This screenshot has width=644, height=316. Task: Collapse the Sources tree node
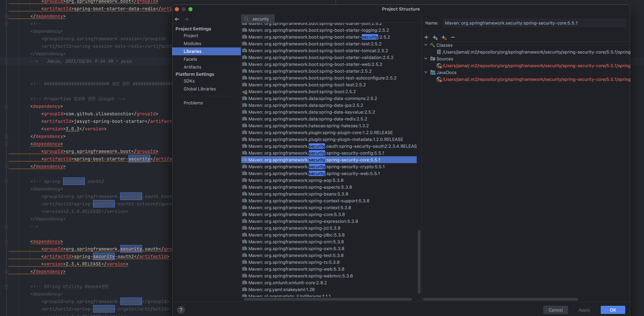pyautogui.click(x=426, y=59)
